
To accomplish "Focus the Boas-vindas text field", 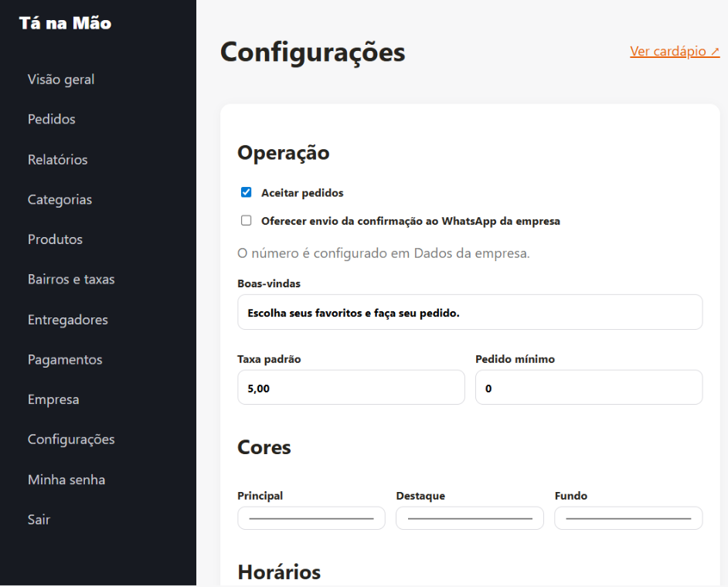I will point(470,312).
